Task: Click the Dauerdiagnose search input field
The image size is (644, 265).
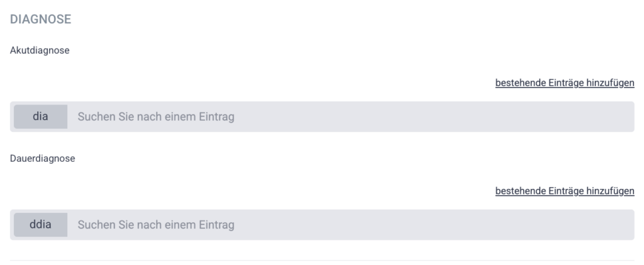Action: point(352,225)
